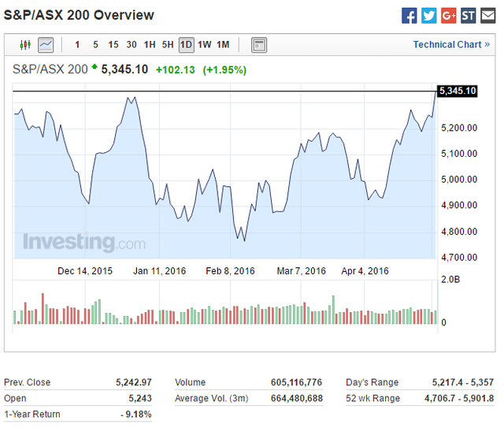The width and height of the screenshot is (504, 428).
Task: Click the Mar 7, 2016 axis label
Action: click(x=301, y=271)
